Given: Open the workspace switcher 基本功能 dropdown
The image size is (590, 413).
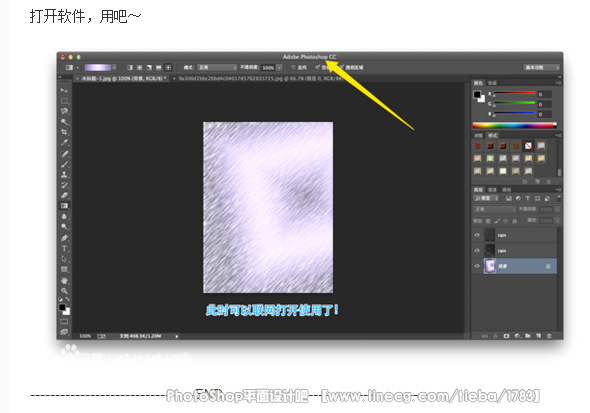Looking at the screenshot, I should 541,67.
